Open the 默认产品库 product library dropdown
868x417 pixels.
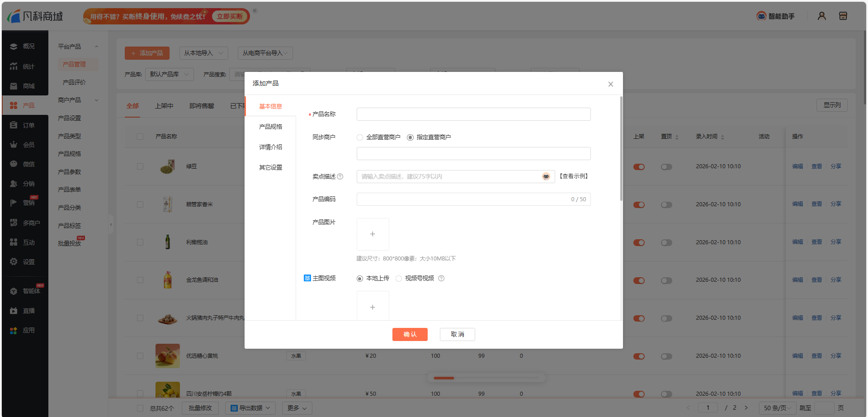(169, 74)
